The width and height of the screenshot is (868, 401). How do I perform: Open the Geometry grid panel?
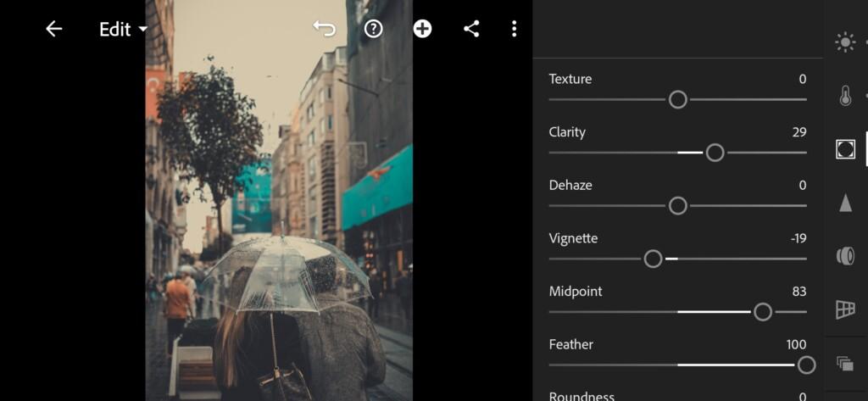pos(845,309)
